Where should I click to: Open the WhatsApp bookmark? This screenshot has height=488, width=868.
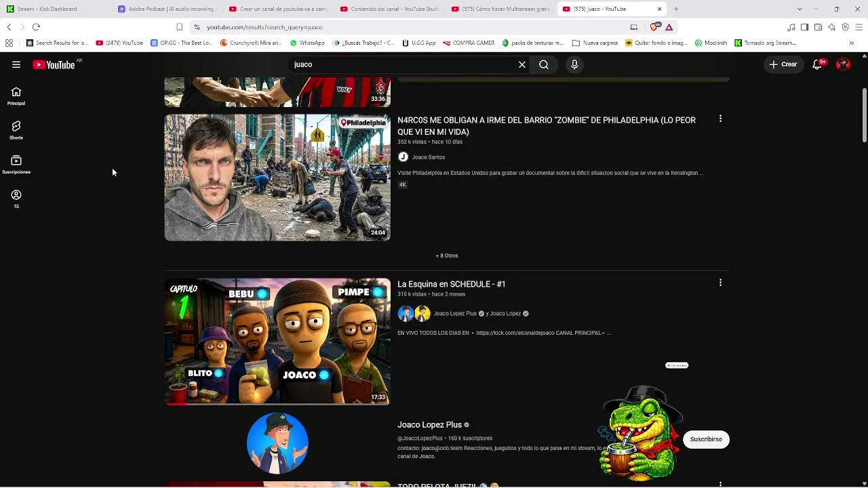coord(307,43)
